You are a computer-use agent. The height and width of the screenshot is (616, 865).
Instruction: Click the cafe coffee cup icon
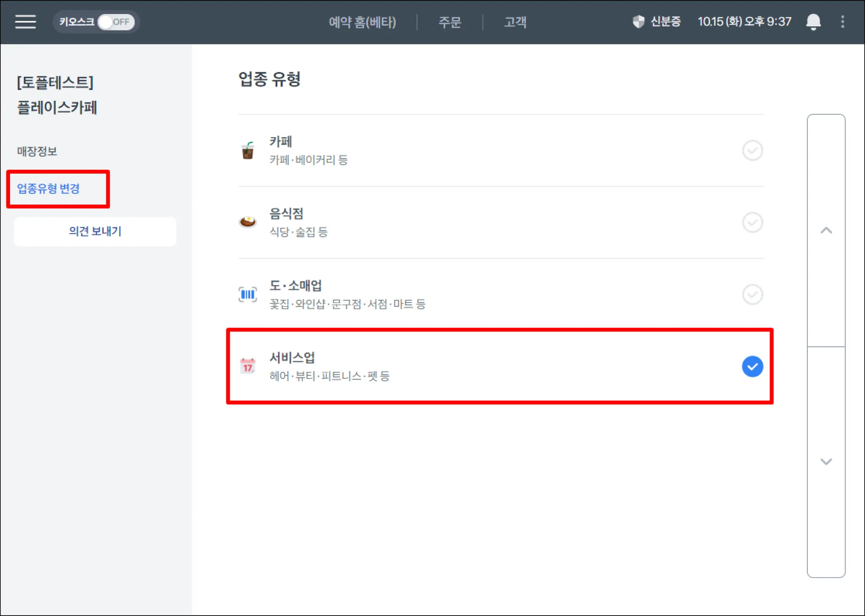click(x=248, y=150)
